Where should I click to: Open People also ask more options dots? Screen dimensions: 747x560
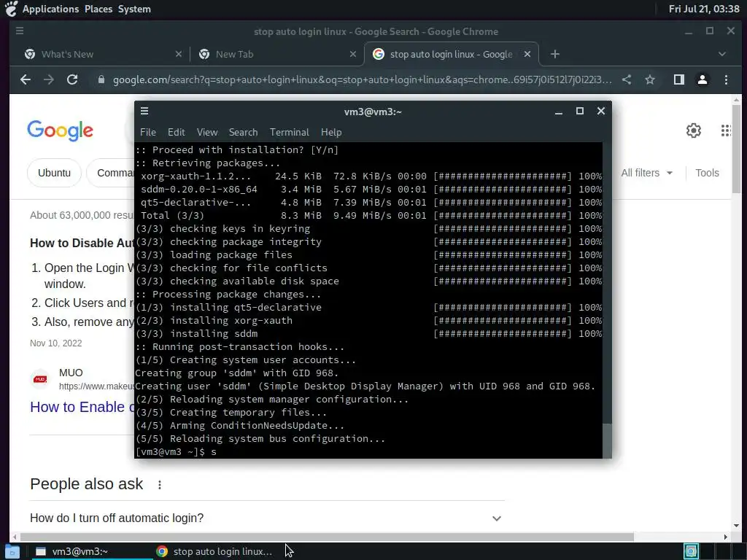pyautogui.click(x=160, y=485)
